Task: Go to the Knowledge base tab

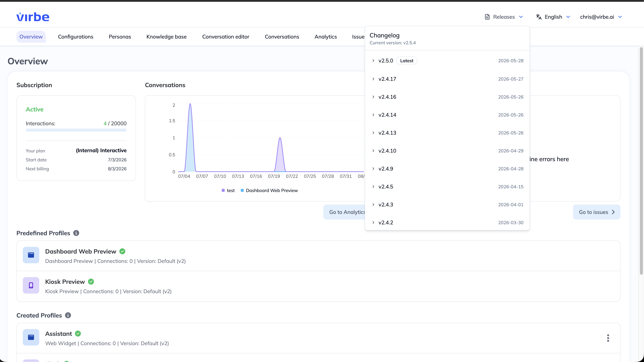Action: tap(166, 36)
